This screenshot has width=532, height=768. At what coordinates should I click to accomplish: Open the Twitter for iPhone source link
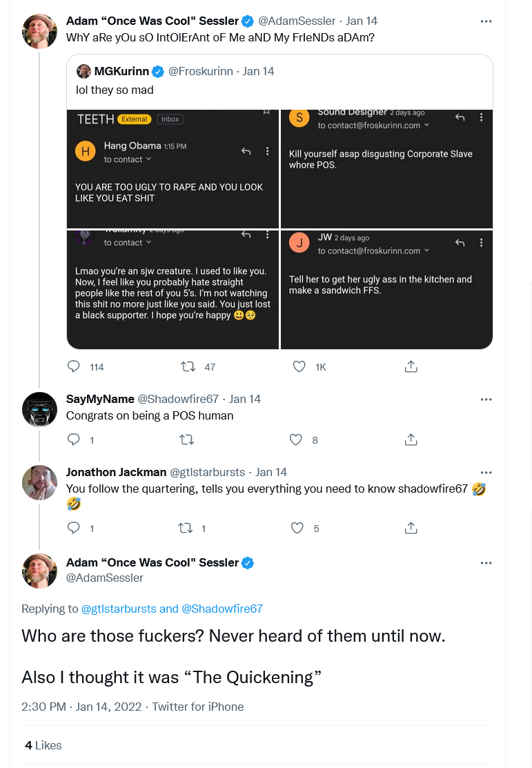[x=197, y=707]
